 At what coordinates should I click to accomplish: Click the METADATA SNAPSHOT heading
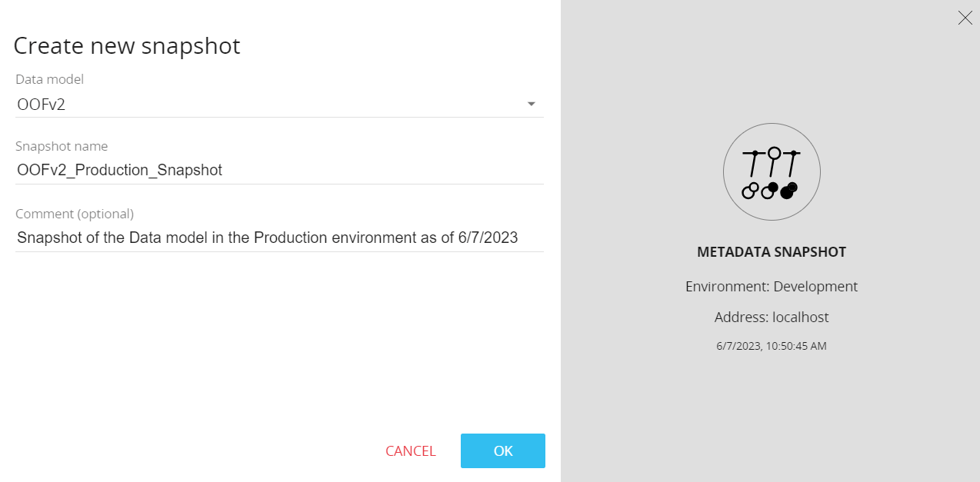(771, 252)
